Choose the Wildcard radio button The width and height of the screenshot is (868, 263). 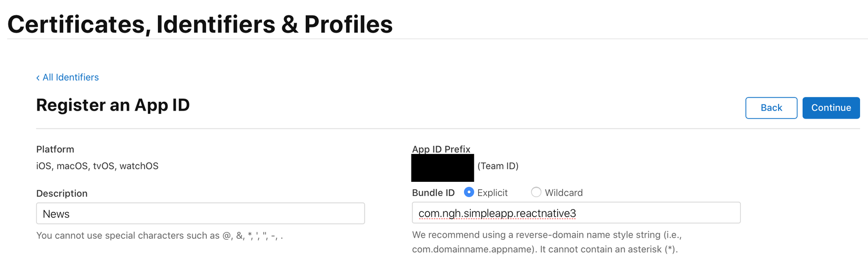tap(536, 192)
